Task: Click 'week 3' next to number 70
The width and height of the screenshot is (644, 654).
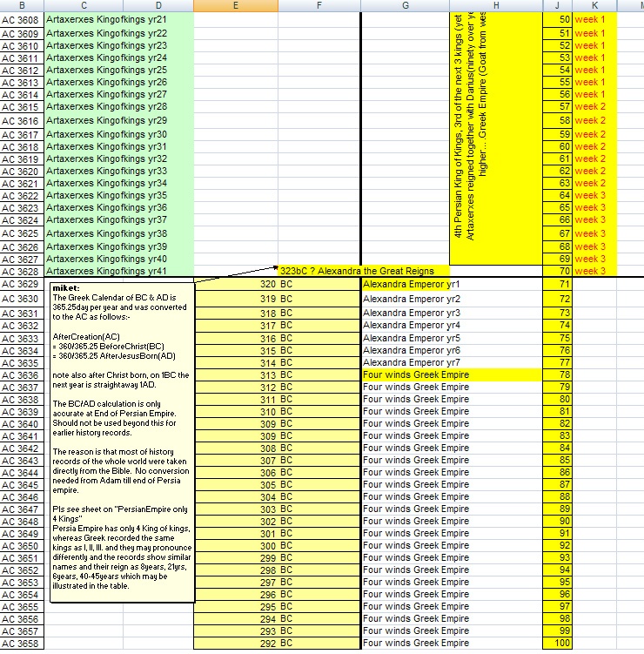Action: (594, 271)
